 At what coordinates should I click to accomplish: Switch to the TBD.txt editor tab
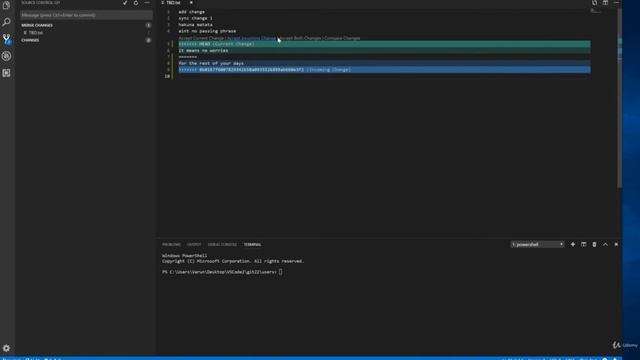tap(173, 3)
